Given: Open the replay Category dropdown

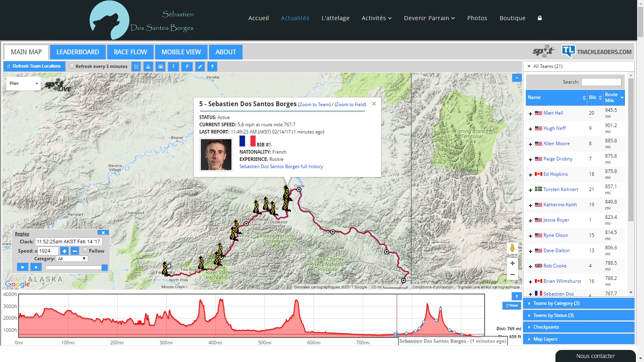Looking at the screenshot, I should (72, 259).
